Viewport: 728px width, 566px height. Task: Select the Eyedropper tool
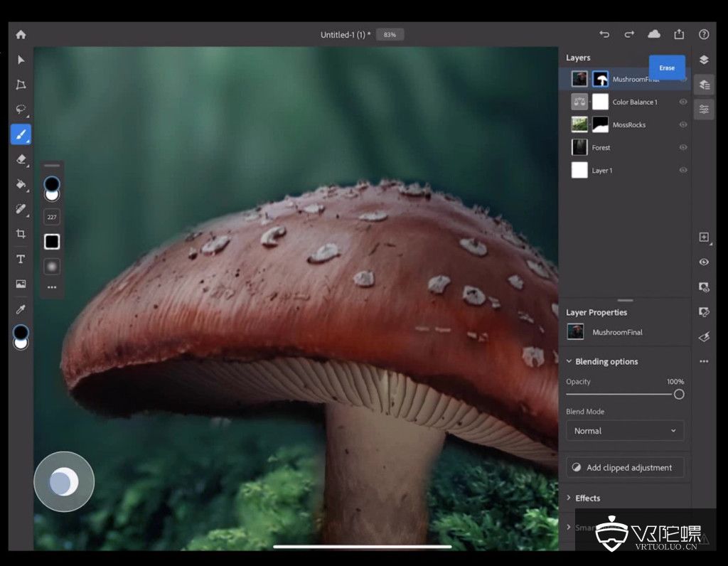[21, 309]
